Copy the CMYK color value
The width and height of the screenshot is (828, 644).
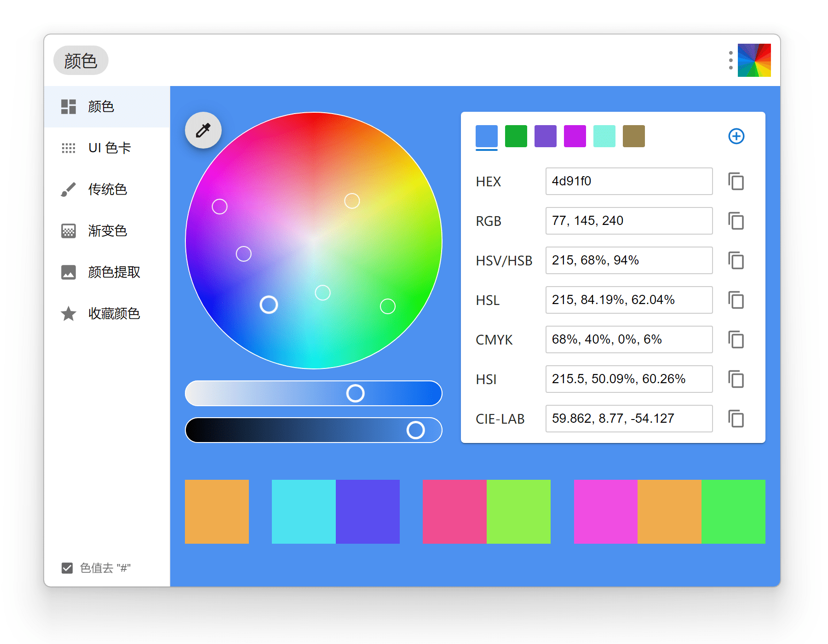[736, 339]
